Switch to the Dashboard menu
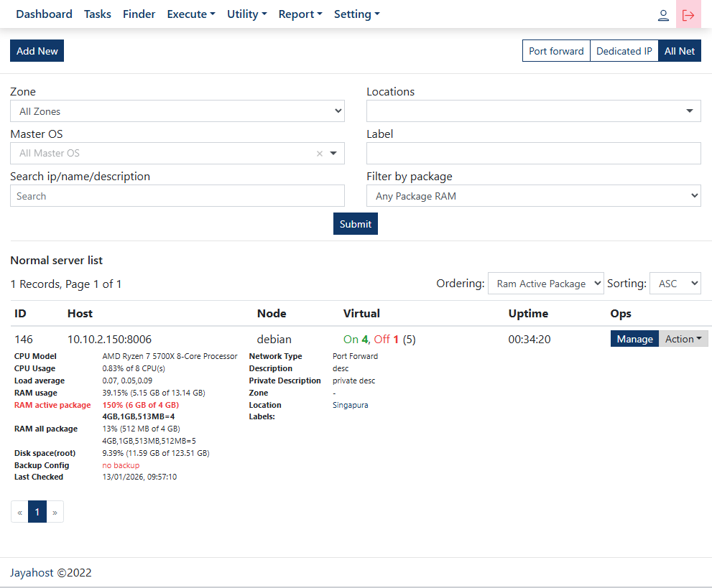This screenshot has width=712, height=588. tap(44, 14)
